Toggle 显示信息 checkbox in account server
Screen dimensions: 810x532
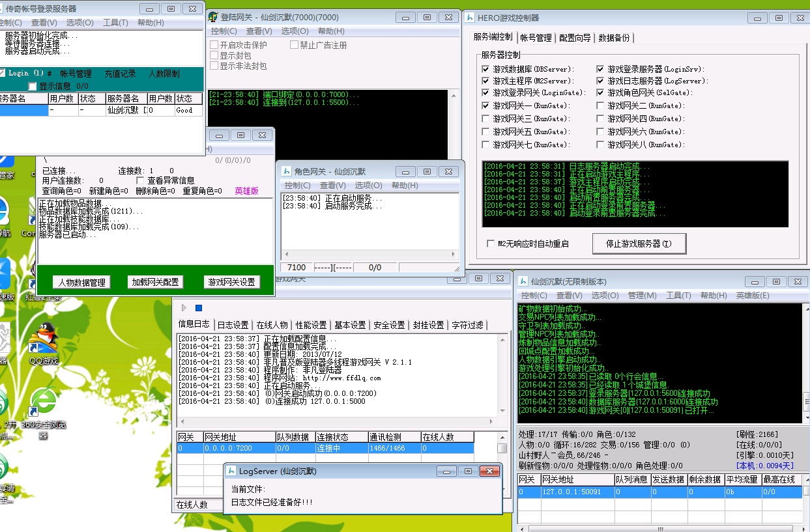(x=33, y=86)
